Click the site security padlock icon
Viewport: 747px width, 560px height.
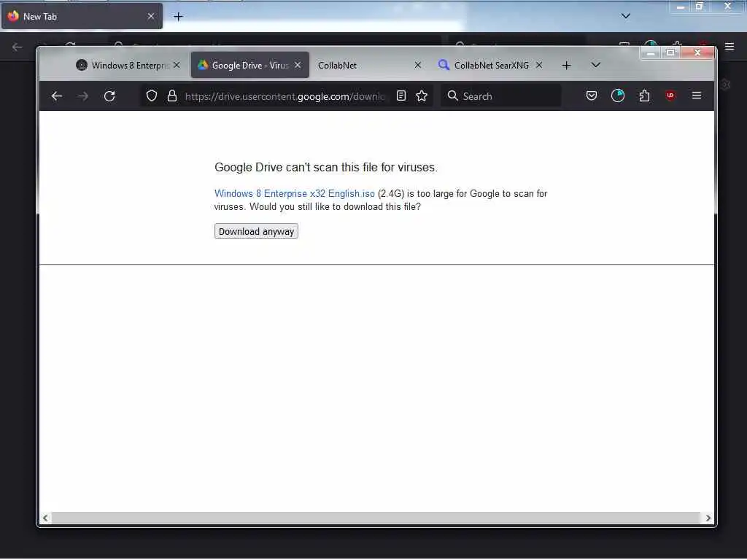pyautogui.click(x=172, y=96)
